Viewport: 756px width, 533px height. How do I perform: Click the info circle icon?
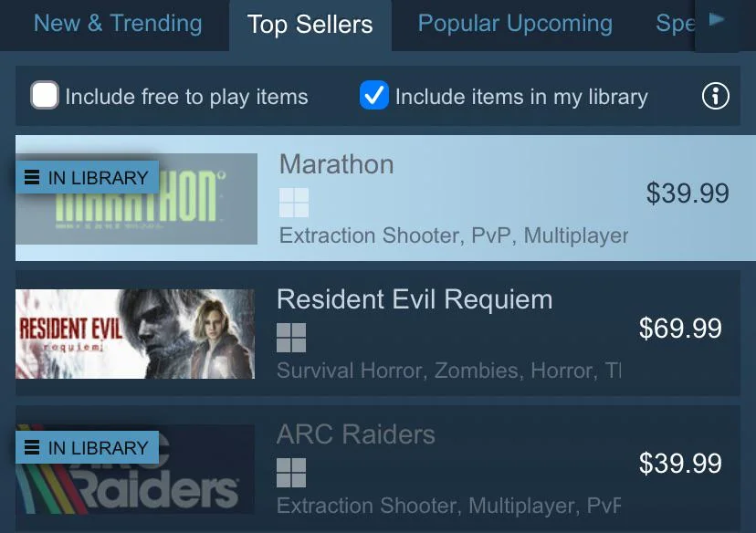pyautogui.click(x=715, y=96)
